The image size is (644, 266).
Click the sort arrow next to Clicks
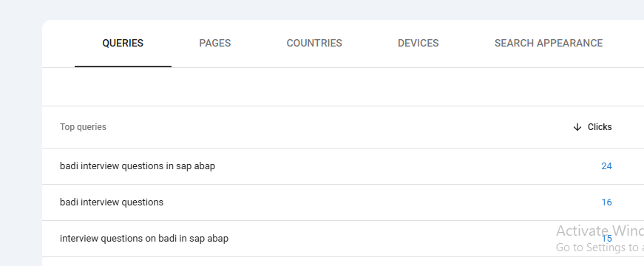pyautogui.click(x=577, y=127)
